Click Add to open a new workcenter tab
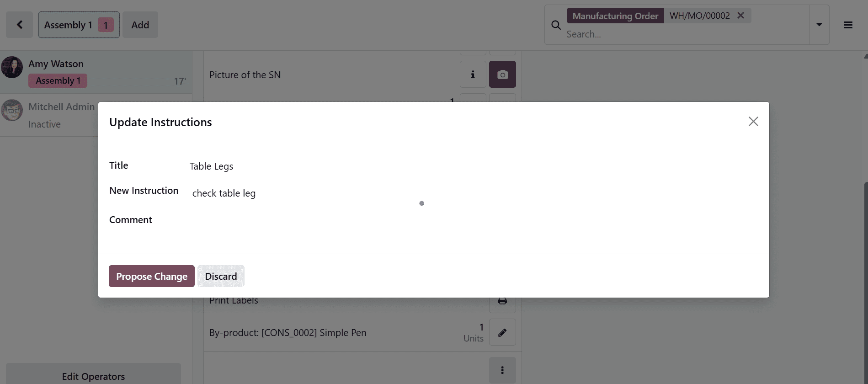Screen dimensions: 868x384 click(140, 24)
